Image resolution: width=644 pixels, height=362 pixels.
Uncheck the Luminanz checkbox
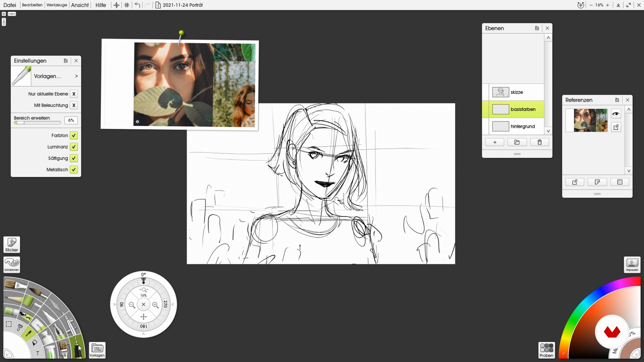[74, 147]
